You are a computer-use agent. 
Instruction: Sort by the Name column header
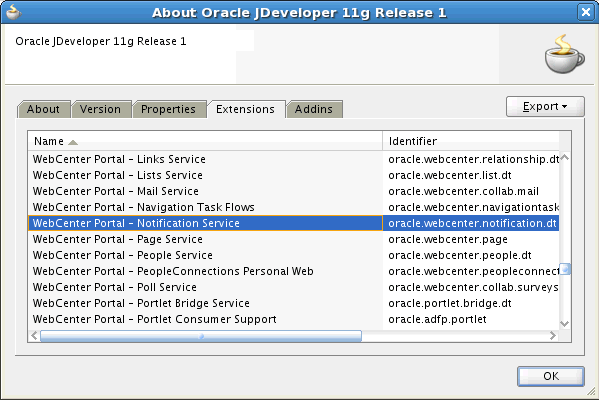click(x=205, y=141)
